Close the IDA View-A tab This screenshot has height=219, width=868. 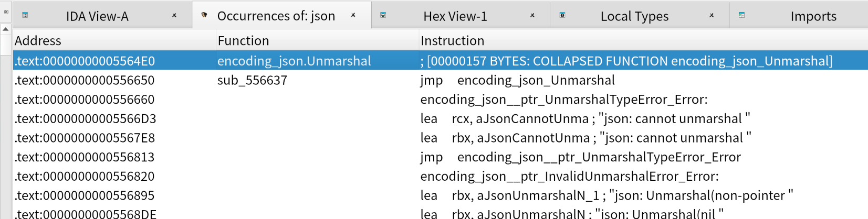click(x=174, y=15)
